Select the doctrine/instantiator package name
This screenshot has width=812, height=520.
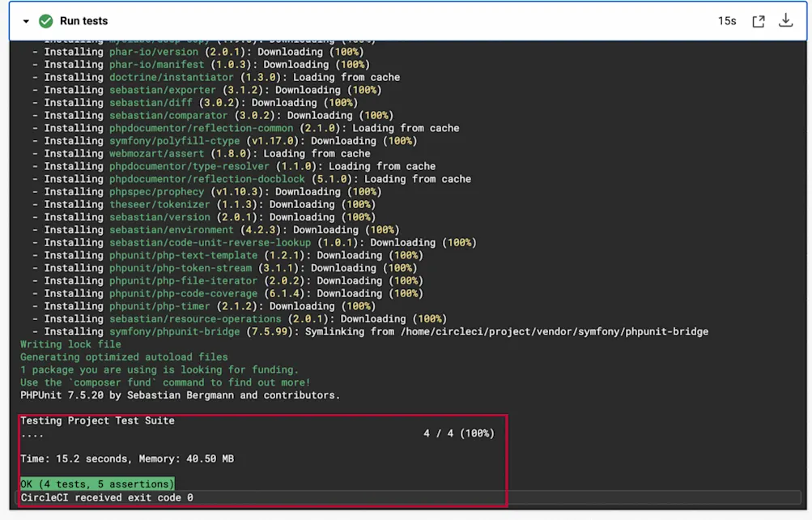172,77
